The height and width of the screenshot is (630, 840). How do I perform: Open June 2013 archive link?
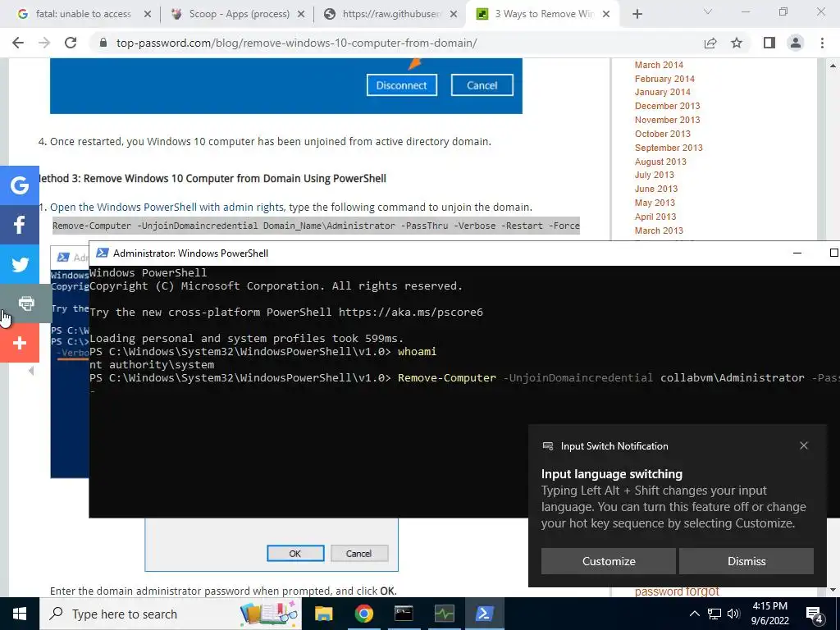tap(656, 189)
